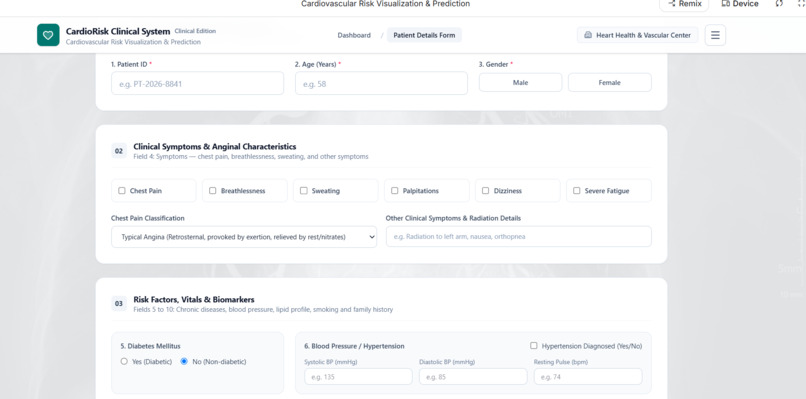Check the Chest Pain checkbox
This screenshot has width=806, height=399.
tap(122, 191)
